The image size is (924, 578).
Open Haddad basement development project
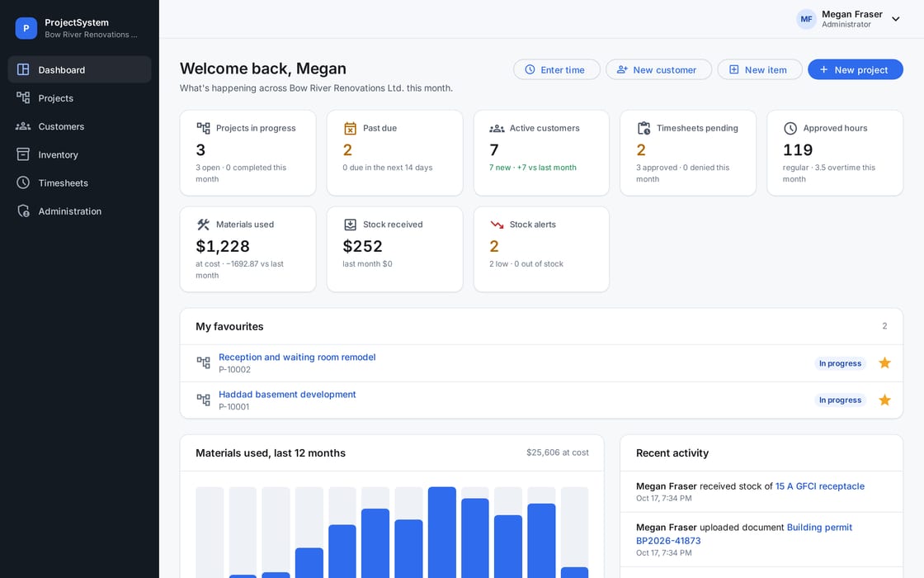pos(287,394)
